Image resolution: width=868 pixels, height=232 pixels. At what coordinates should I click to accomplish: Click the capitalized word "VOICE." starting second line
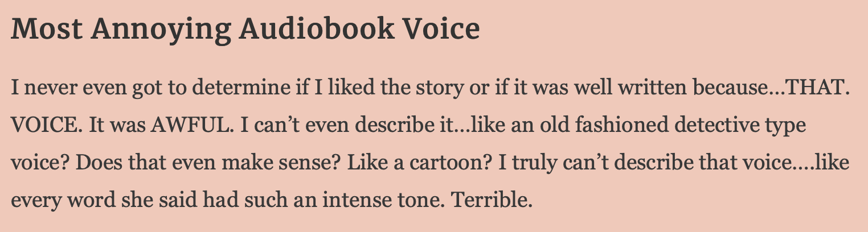pos(42,125)
